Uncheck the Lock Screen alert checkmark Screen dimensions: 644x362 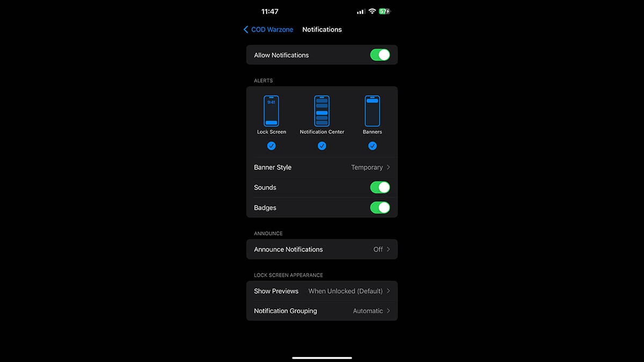[x=271, y=146]
